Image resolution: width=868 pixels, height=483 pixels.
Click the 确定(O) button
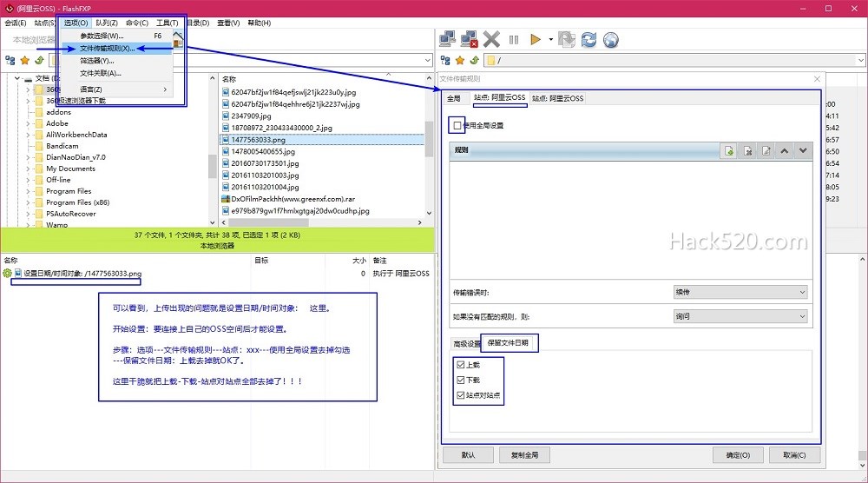click(738, 454)
